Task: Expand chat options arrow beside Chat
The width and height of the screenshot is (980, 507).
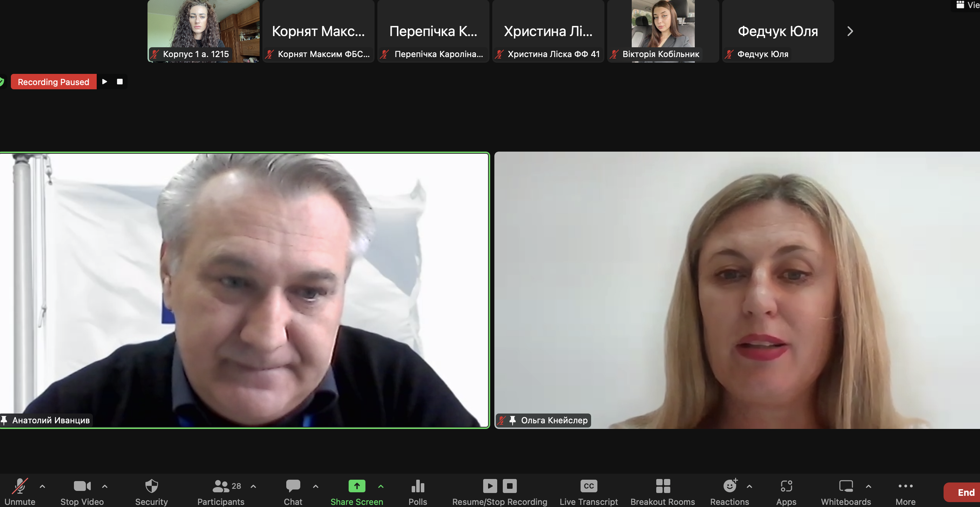Action: 316,486
